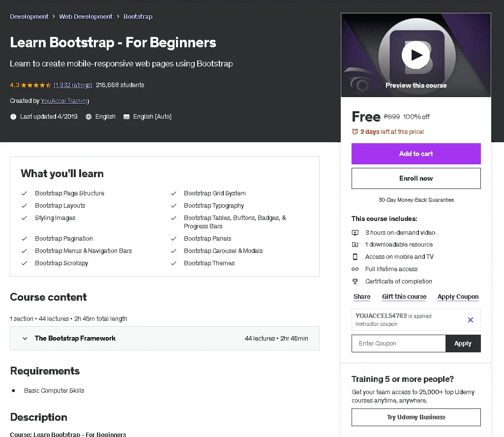
Task: Focus the Enter Coupon input field
Action: [x=399, y=343]
